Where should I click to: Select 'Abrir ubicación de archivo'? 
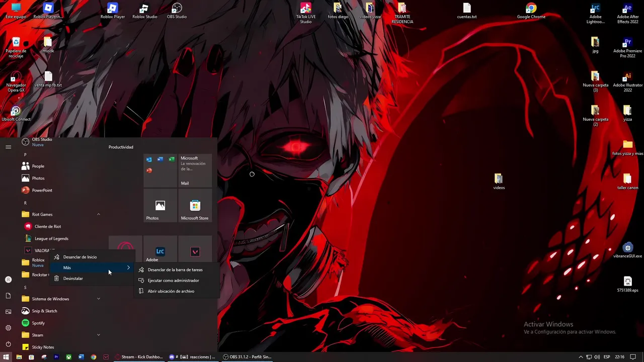coord(171,291)
